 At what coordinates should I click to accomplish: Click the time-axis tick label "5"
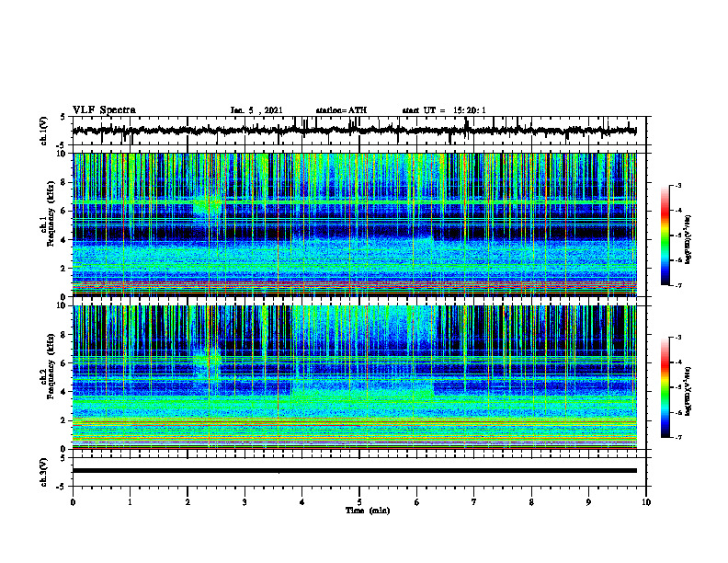click(x=359, y=502)
